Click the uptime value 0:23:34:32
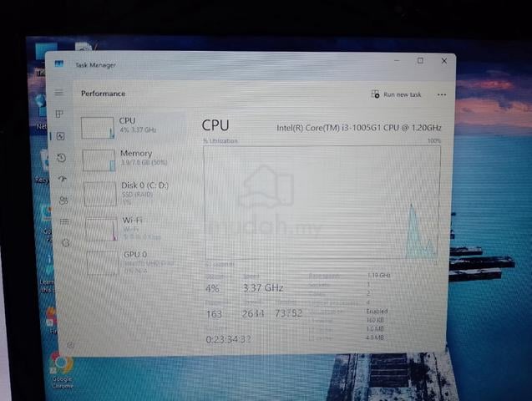The height and width of the screenshot is (401, 532). coord(228,339)
